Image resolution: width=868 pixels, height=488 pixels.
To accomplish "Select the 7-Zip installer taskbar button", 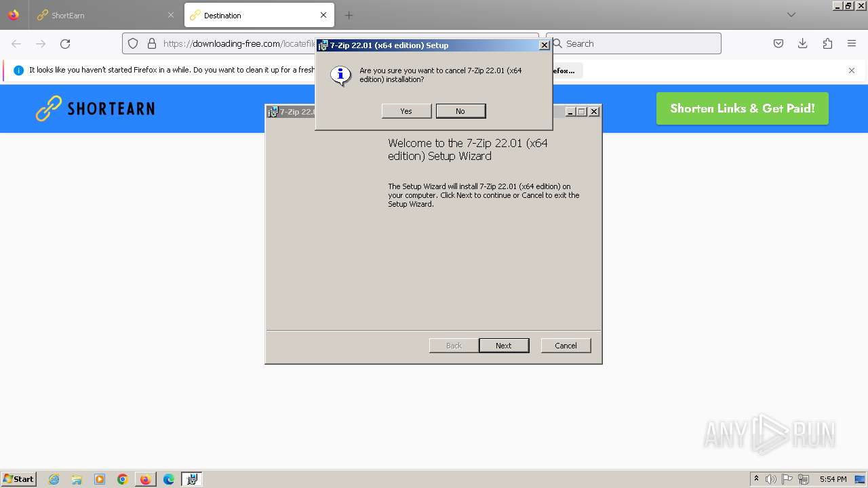I will (x=192, y=479).
